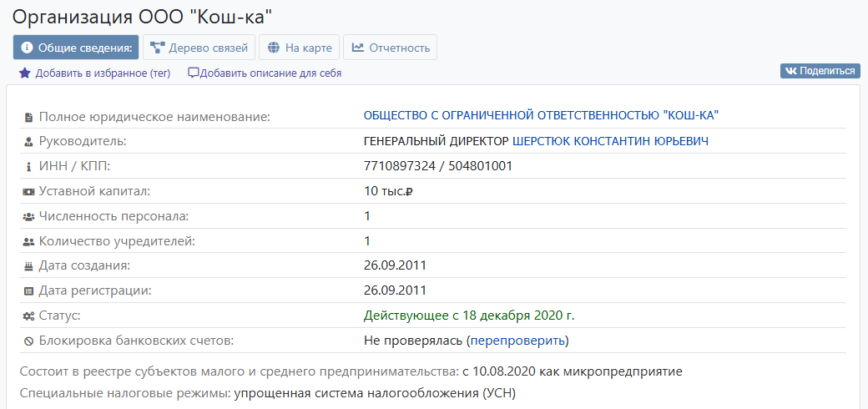Viewport: 868px width, 409px height.
Task: Show the Отчетность tab
Action: (390, 48)
